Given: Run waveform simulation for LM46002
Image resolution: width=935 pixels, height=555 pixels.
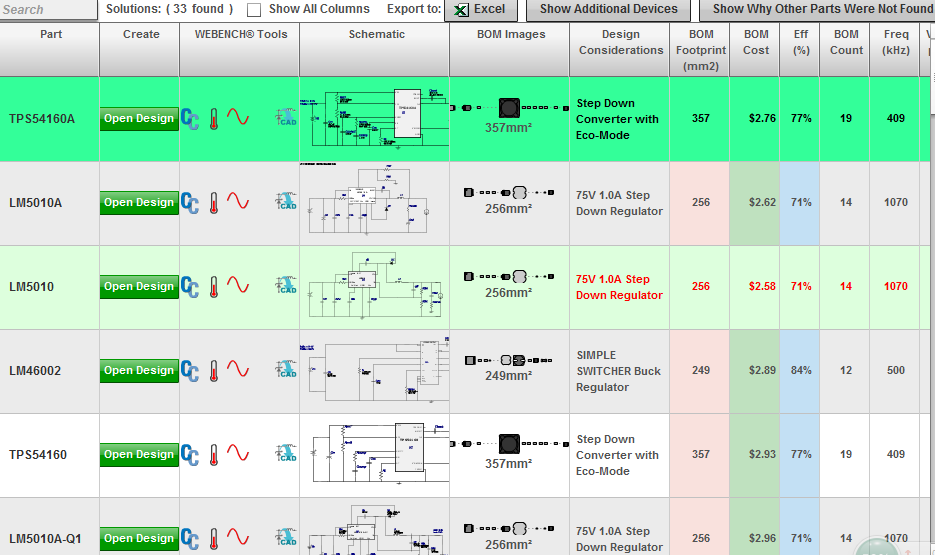Looking at the screenshot, I should pyautogui.click(x=238, y=368).
